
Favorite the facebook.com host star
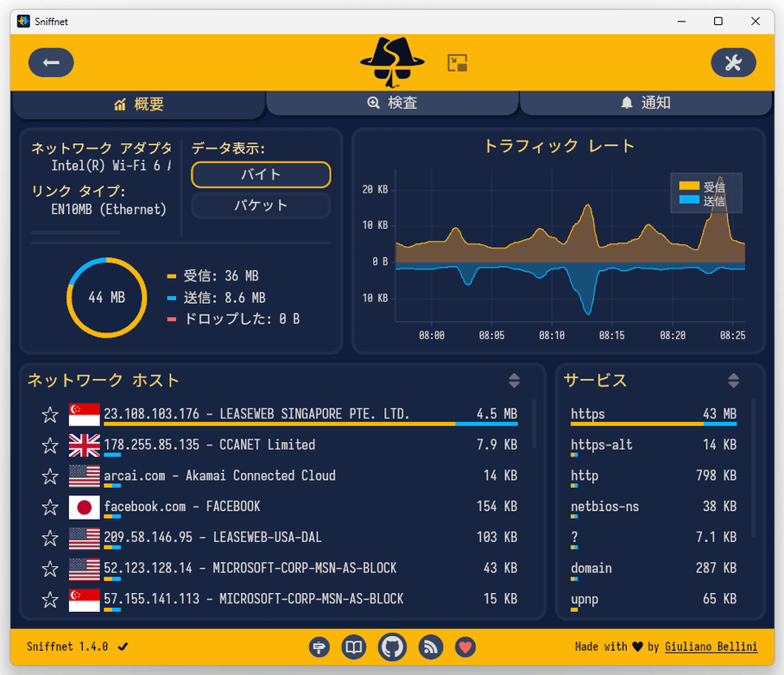(x=50, y=507)
